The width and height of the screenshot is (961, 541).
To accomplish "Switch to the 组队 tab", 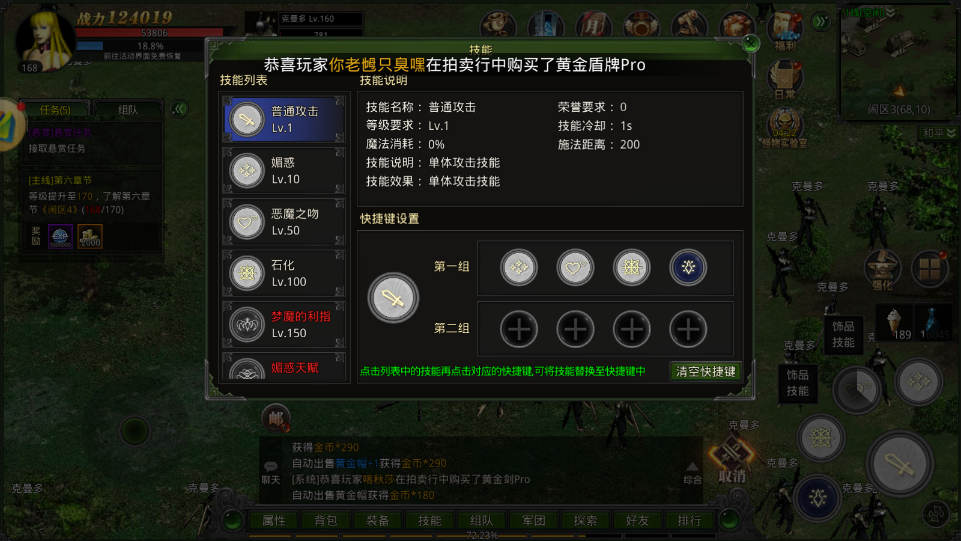I will coord(127,110).
